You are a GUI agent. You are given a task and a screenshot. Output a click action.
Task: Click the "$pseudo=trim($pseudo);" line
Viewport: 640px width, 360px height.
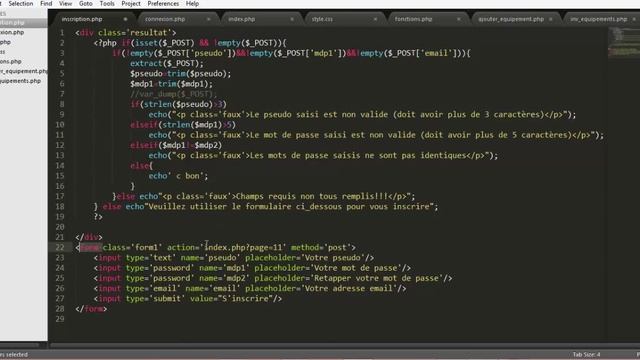coord(180,73)
